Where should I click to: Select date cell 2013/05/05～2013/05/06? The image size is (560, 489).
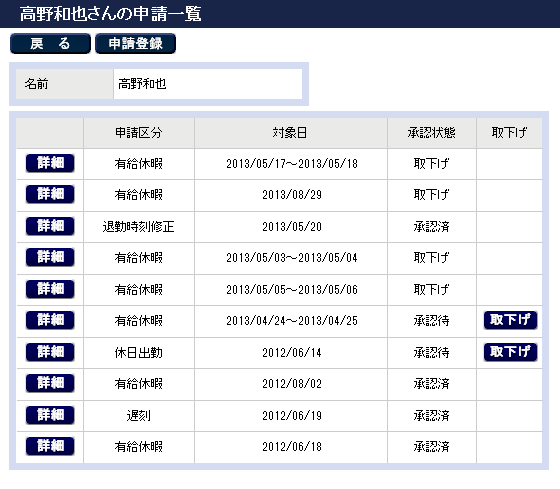click(x=291, y=290)
